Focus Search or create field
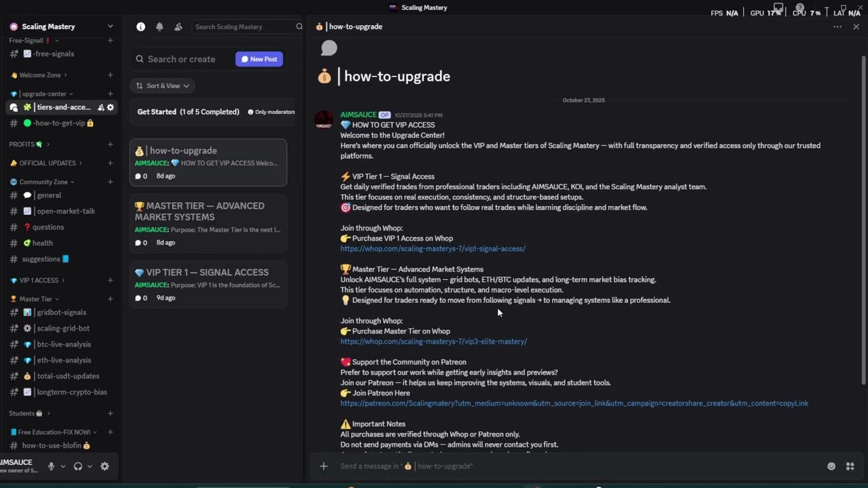 181,59
